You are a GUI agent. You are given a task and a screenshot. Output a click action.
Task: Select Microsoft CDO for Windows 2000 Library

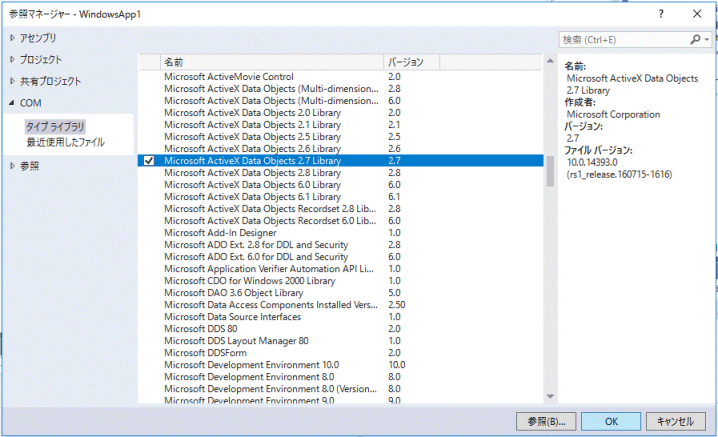coord(340,281)
